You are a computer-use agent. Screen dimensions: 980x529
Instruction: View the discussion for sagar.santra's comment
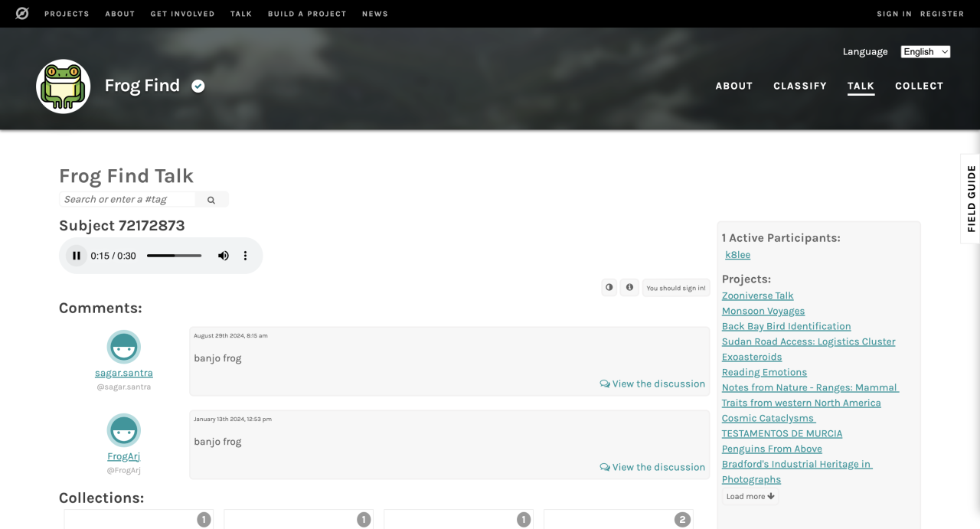pos(652,384)
